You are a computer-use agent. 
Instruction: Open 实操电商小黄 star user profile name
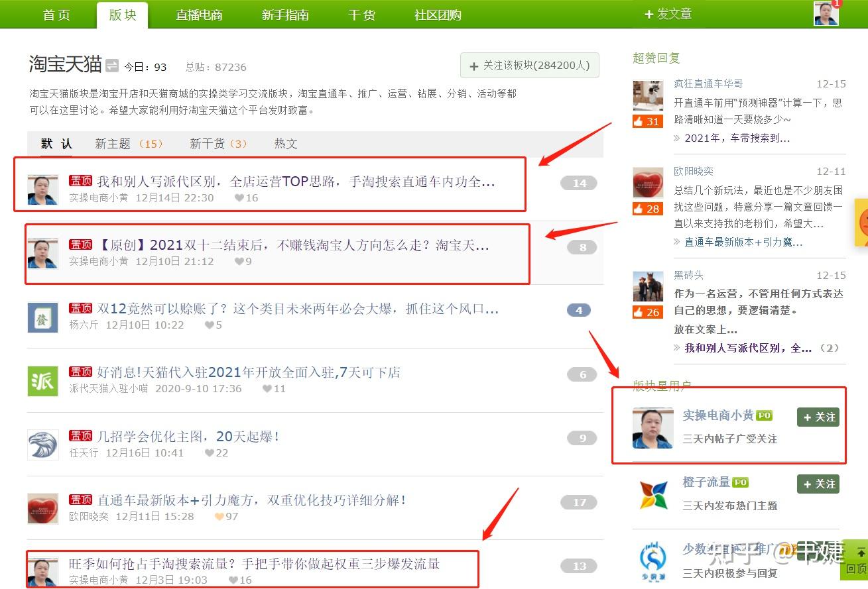coord(718,415)
